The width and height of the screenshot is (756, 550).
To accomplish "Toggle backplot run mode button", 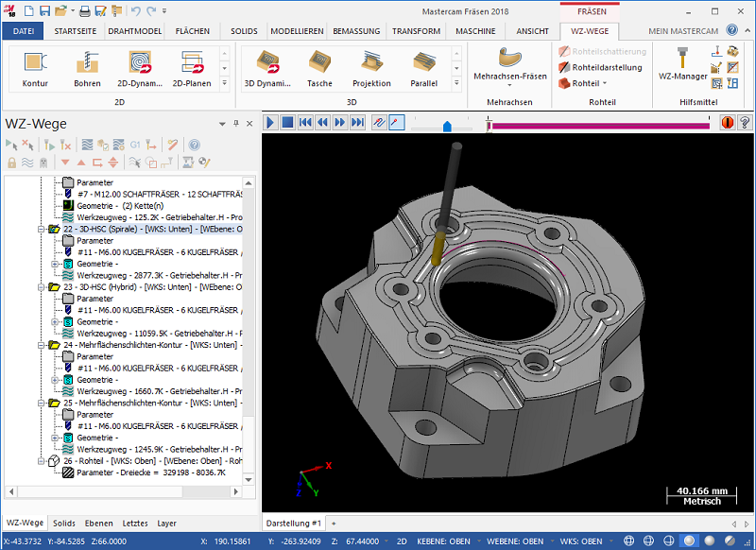I will coord(396,123).
